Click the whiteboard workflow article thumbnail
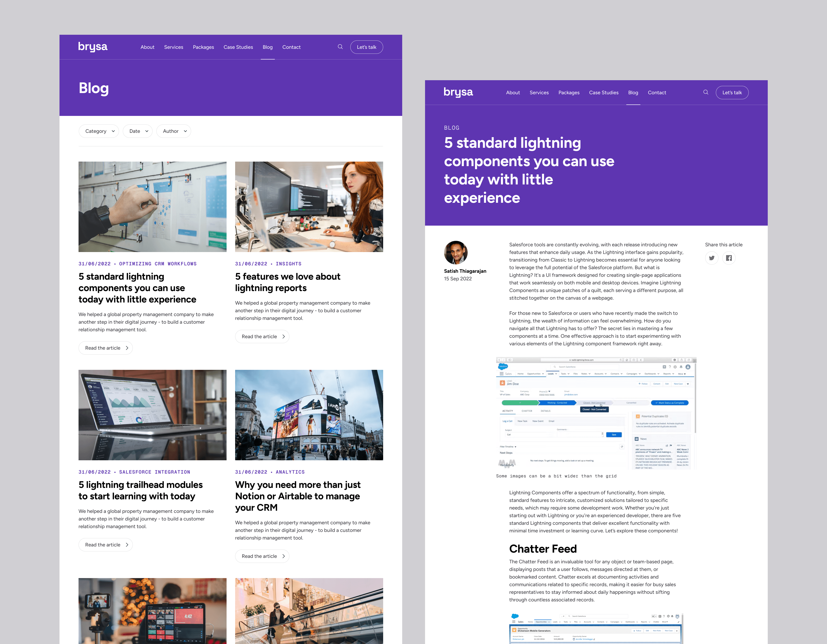This screenshot has height=644, width=827. click(x=152, y=207)
